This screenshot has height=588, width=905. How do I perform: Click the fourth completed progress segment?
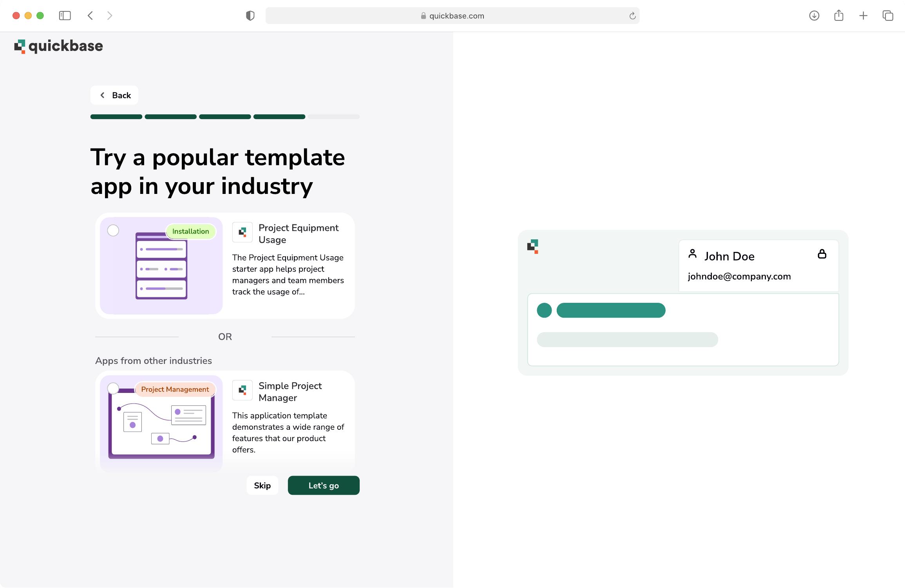(279, 117)
